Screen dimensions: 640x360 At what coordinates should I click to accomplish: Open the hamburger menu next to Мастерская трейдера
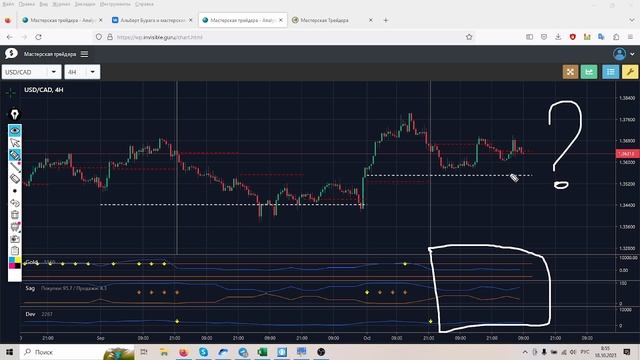(84, 54)
